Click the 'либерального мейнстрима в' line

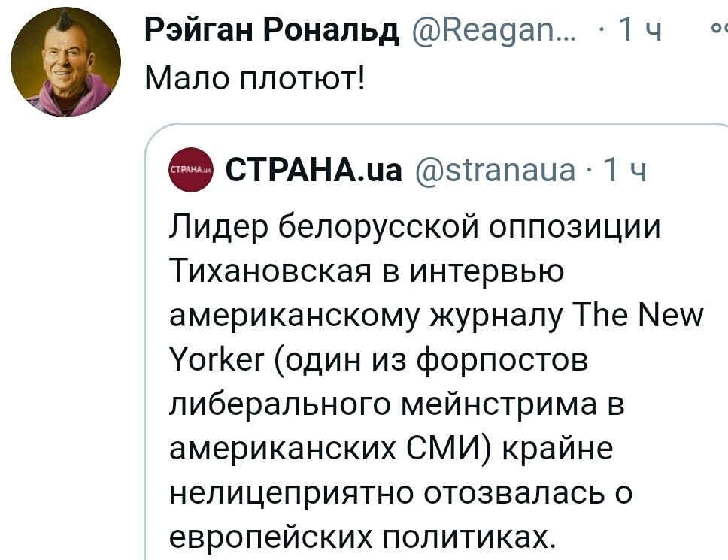pyautogui.click(x=397, y=404)
